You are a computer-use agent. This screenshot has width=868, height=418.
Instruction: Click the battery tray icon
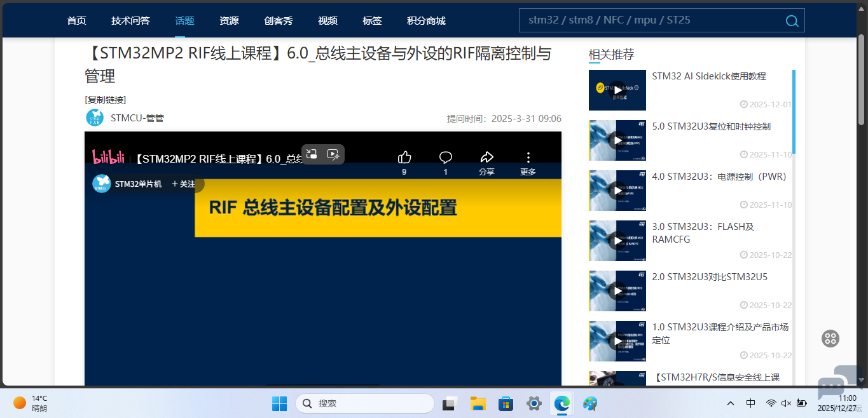802,403
